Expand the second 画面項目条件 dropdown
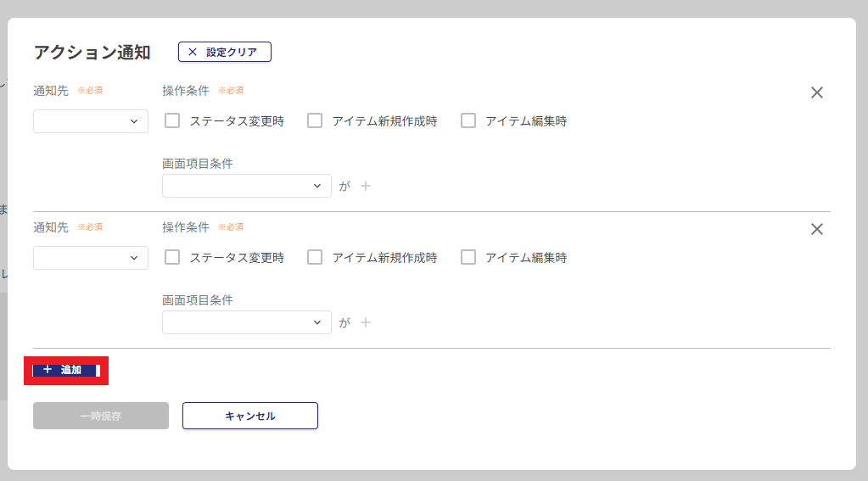The height and width of the screenshot is (481, 868). coord(246,322)
